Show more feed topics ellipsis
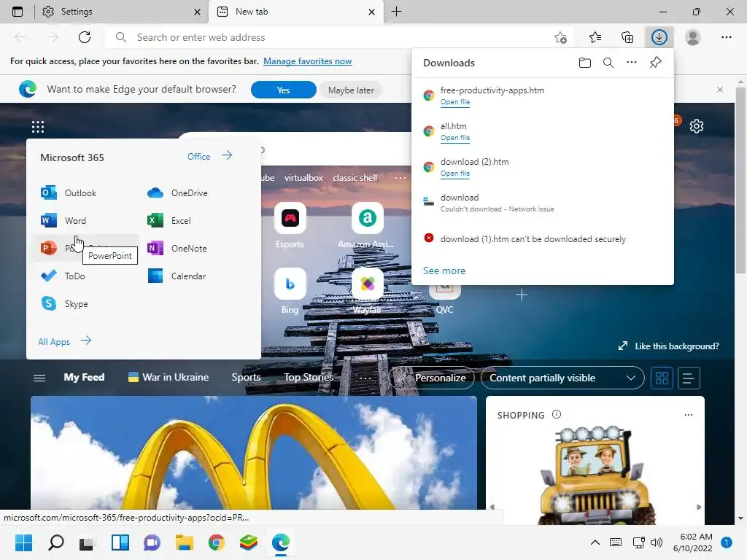 pos(365,378)
